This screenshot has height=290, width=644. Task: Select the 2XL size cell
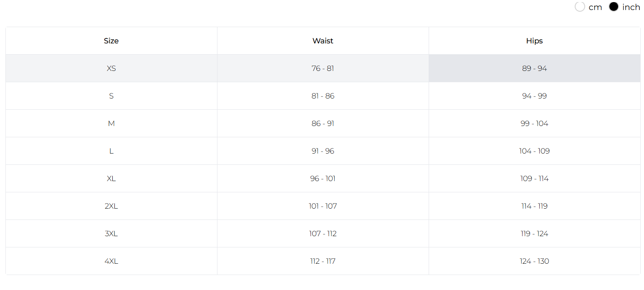(x=111, y=206)
